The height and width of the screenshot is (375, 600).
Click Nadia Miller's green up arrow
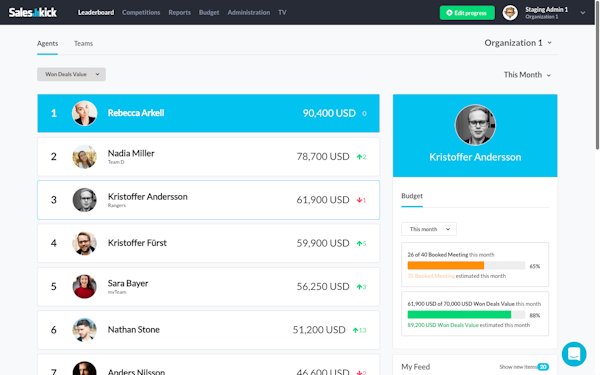point(359,157)
